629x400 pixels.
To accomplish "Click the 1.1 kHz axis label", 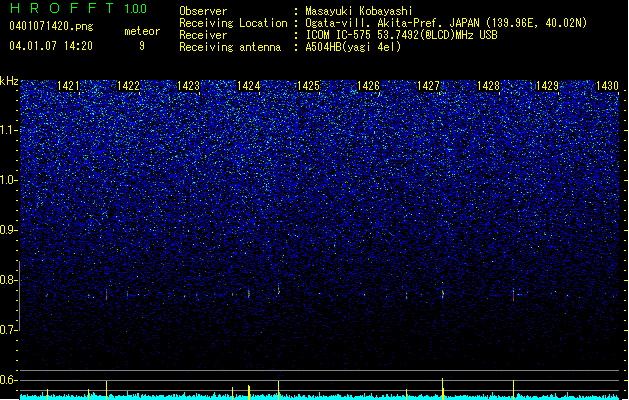I will click(8, 130).
